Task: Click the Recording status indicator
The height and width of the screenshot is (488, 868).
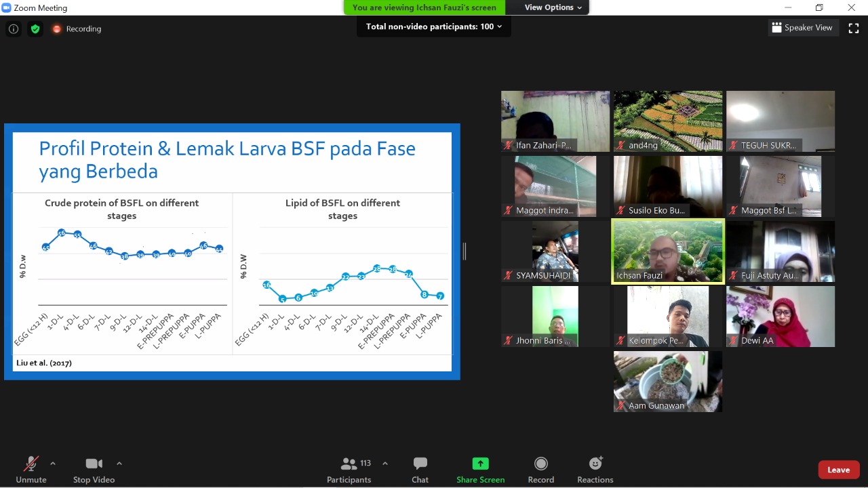Action: coord(77,28)
